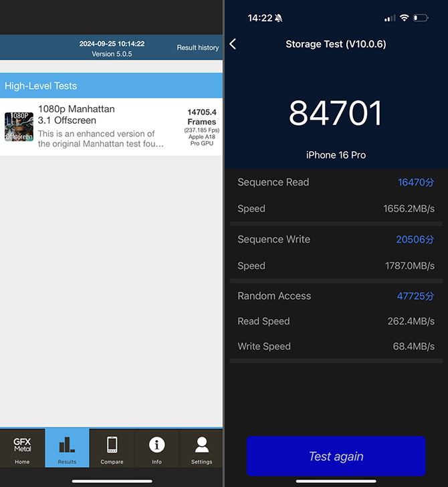
Task: Click the 14705.4 Frames result value
Action: point(202,117)
